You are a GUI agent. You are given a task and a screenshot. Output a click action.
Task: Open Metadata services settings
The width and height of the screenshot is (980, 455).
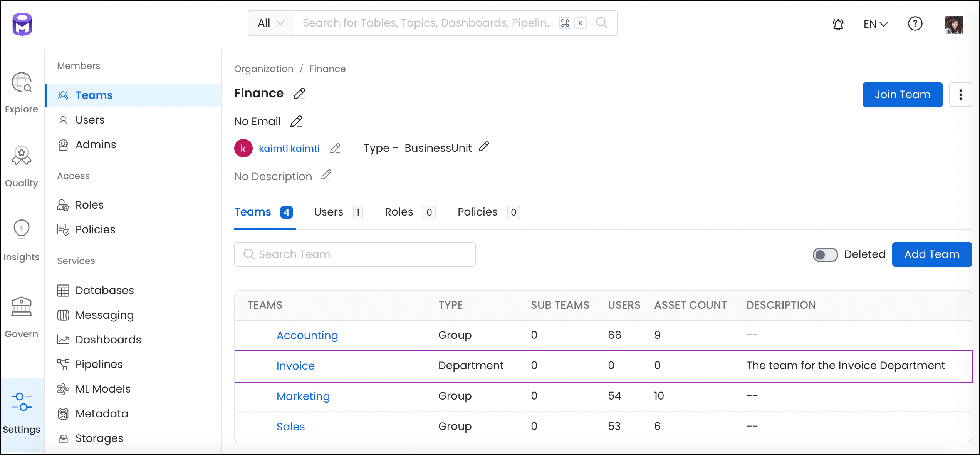(x=133, y=414)
